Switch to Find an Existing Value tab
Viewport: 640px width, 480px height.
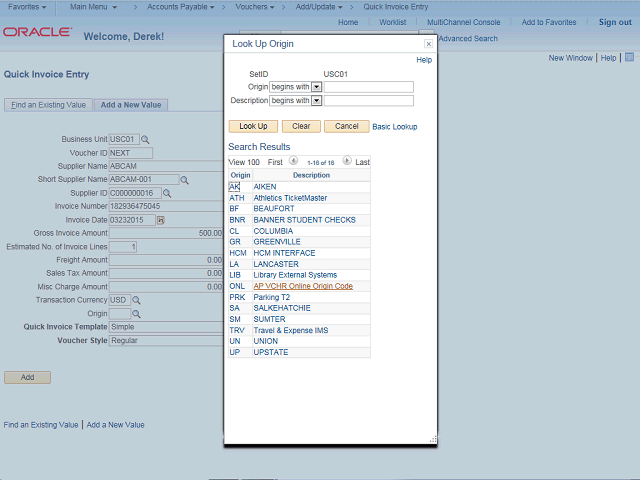49,105
